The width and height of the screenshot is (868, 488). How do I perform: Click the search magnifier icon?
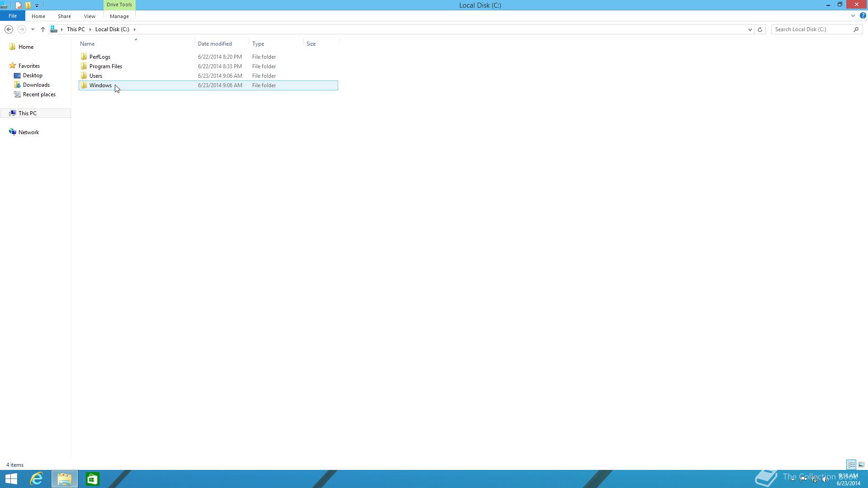(856, 29)
